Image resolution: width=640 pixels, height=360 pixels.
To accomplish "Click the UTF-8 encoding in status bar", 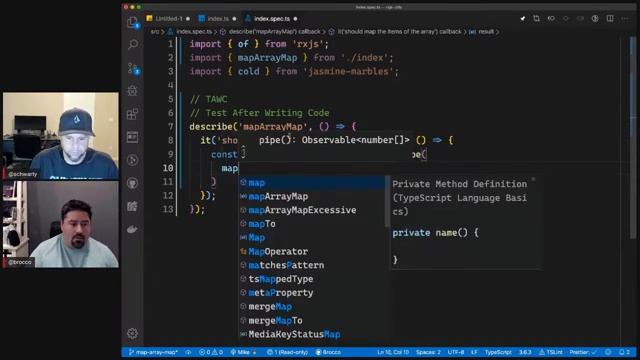I will [456, 352].
